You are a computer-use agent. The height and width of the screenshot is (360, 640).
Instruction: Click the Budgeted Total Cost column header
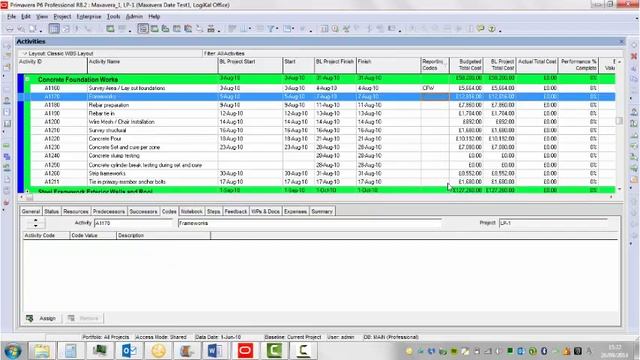tap(466, 65)
